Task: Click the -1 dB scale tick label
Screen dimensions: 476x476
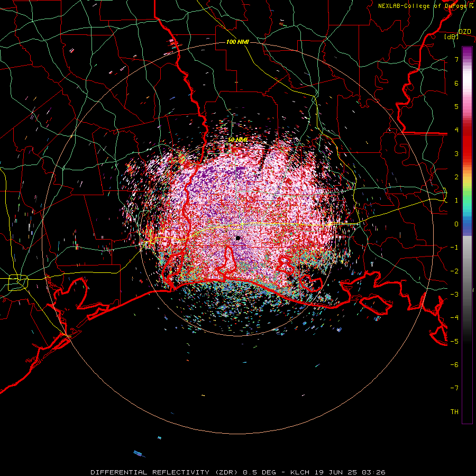Action: click(x=454, y=248)
